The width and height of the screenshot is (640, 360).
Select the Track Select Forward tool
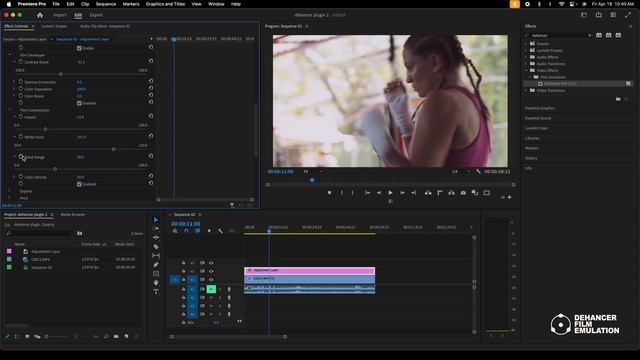point(156,229)
